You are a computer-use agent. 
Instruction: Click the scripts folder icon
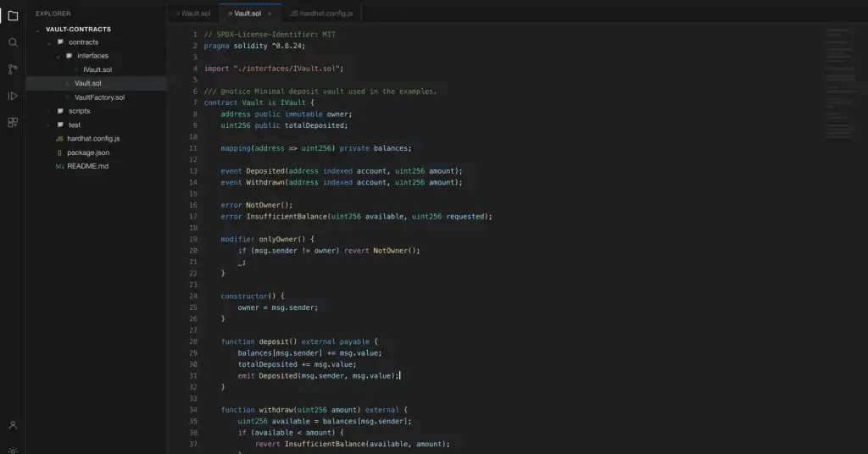[x=60, y=111]
